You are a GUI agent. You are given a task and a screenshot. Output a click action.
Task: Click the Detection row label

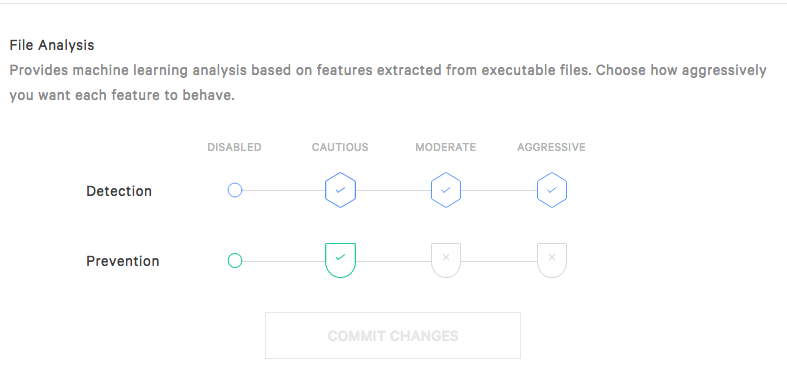point(119,191)
